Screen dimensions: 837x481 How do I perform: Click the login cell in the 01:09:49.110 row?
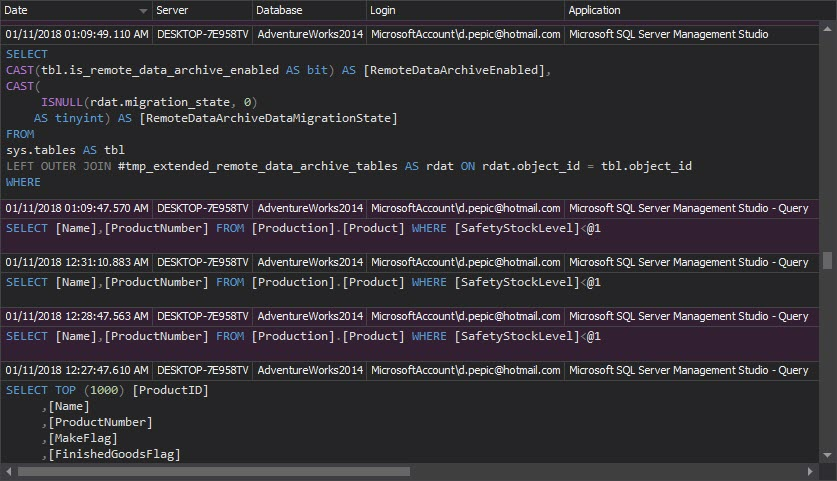coord(465,34)
